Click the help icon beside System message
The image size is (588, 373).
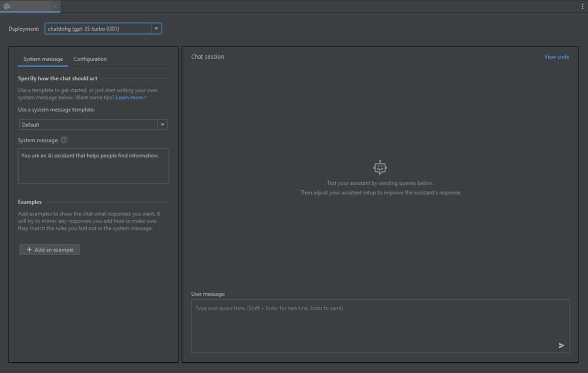(64, 140)
